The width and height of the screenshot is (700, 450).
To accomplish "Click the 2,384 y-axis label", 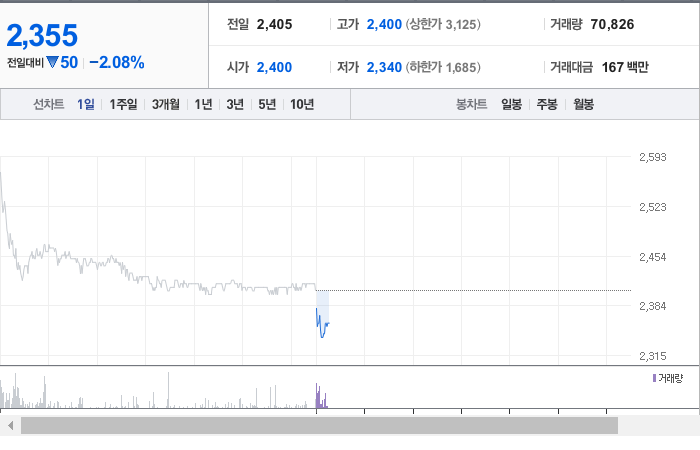I will pos(653,306).
